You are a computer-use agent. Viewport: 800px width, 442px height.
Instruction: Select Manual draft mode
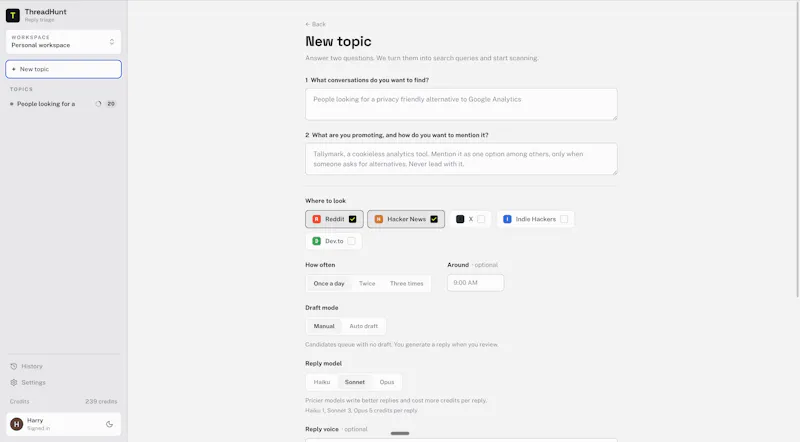coord(324,326)
